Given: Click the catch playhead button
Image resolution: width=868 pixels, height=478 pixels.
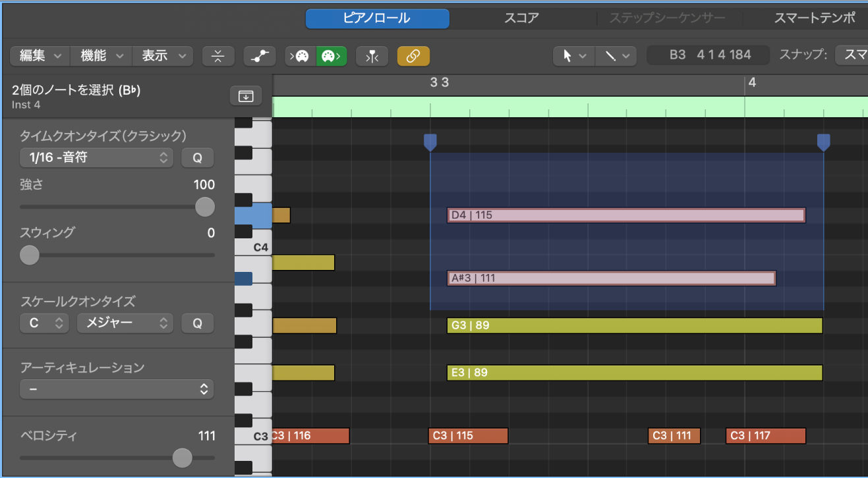Looking at the screenshot, I should [x=372, y=57].
